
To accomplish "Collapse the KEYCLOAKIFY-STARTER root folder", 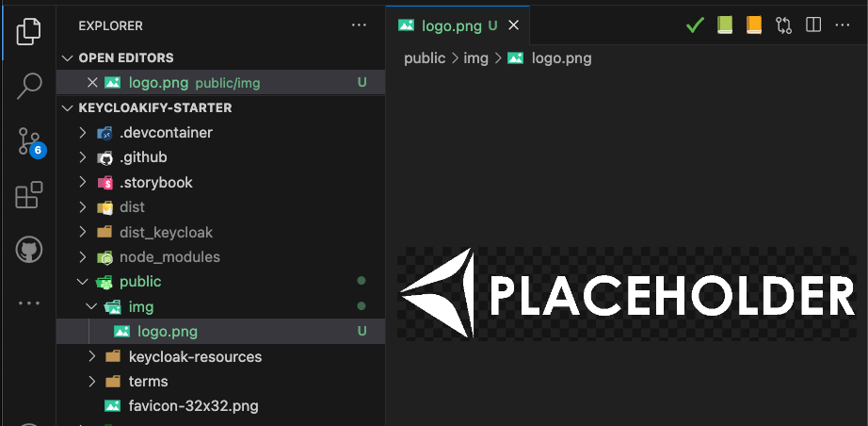I will pyautogui.click(x=68, y=107).
